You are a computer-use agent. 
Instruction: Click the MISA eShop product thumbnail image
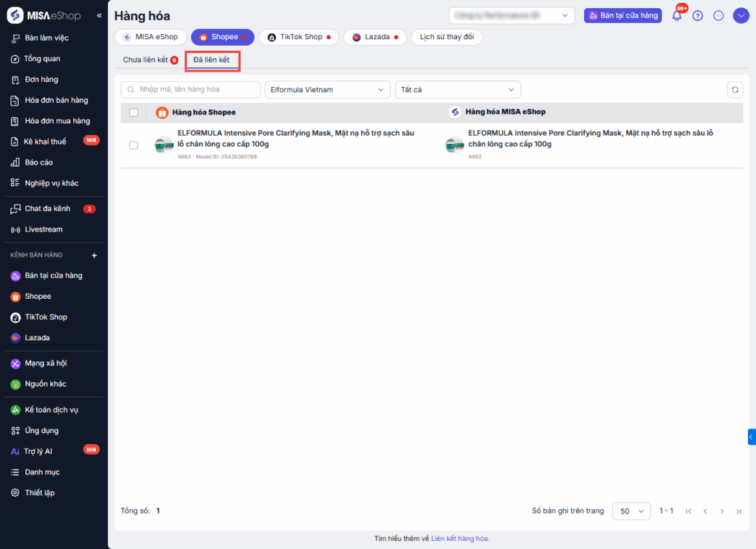[455, 145]
